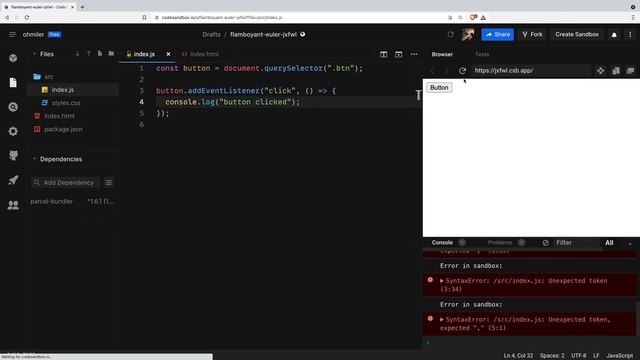Select the Console tab
Viewport: 640px width, 360px height.
(x=442, y=243)
